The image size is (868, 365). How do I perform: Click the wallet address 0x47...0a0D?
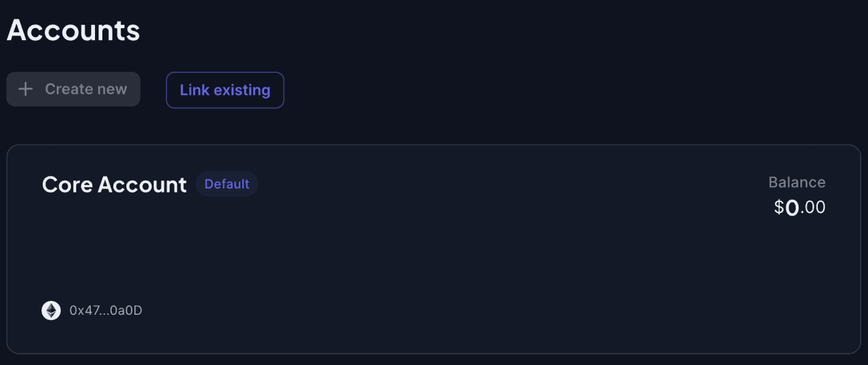coord(106,310)
